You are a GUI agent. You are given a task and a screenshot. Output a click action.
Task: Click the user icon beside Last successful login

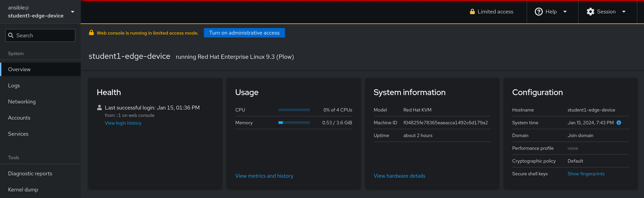(99, 108)
